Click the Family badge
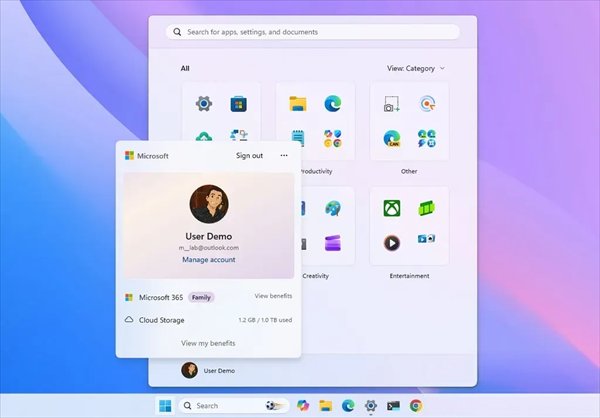 [x=201, y=297]
